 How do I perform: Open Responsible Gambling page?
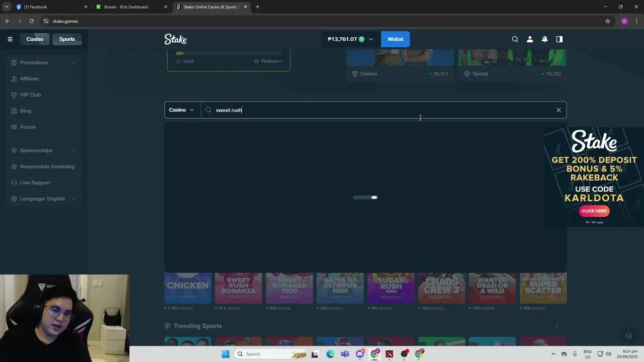pyautogui.click(x=44, y=166)
